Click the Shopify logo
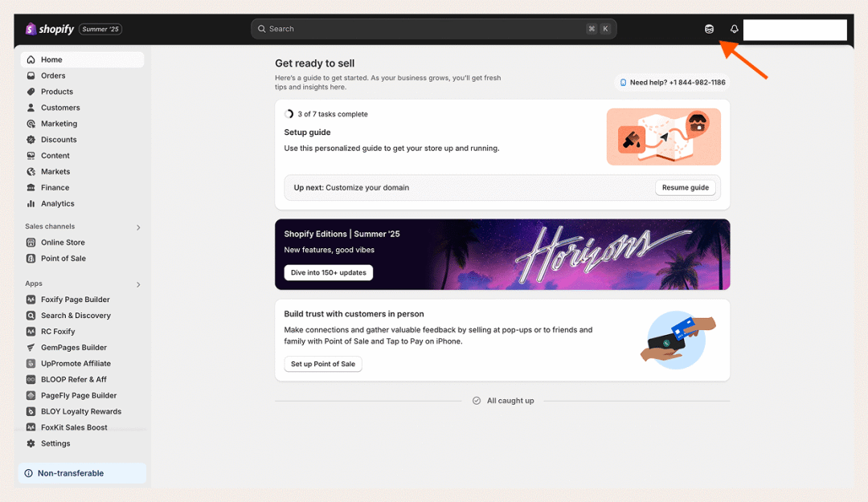868x502 pixels. [x=49, y=29]
